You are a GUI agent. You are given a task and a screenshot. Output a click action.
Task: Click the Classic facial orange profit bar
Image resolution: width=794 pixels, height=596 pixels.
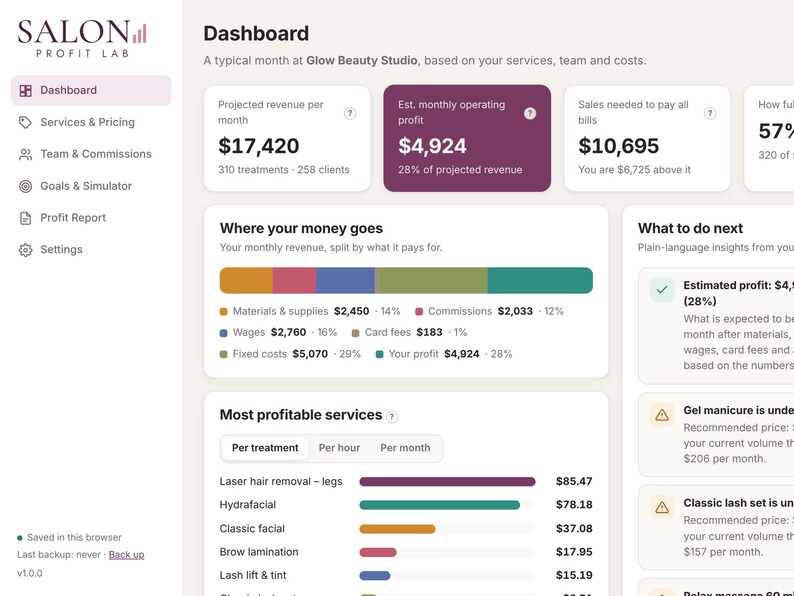pos(397,529)
